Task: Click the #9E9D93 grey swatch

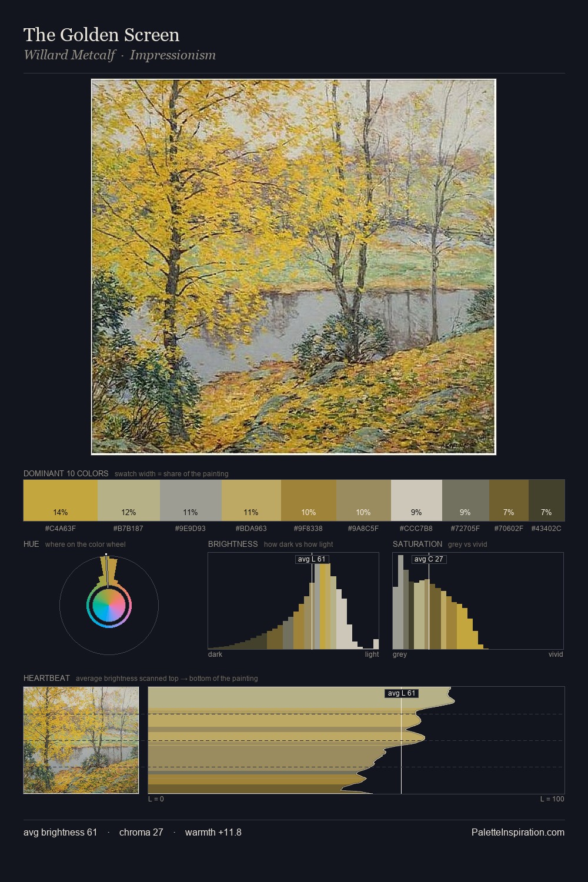Action: (191, 500)
